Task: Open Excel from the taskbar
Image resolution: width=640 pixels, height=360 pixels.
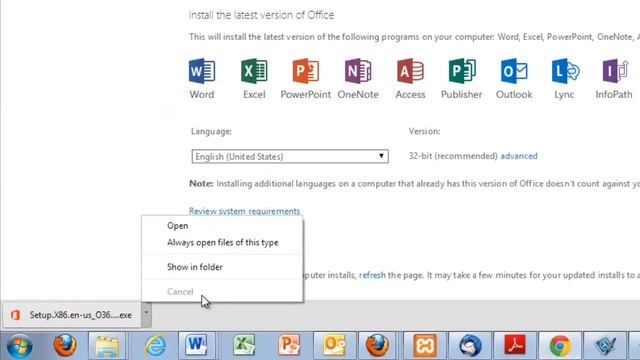Action: pyautogui.click(x=244, y=345)
